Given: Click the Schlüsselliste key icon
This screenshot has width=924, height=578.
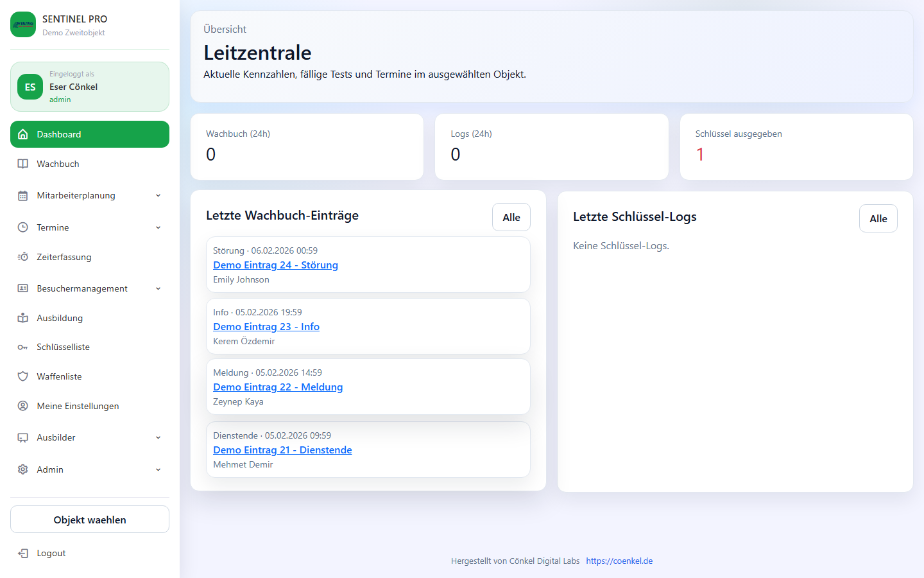Looking at the screenshot, I should pyautogui.click(x=22, y=347).
